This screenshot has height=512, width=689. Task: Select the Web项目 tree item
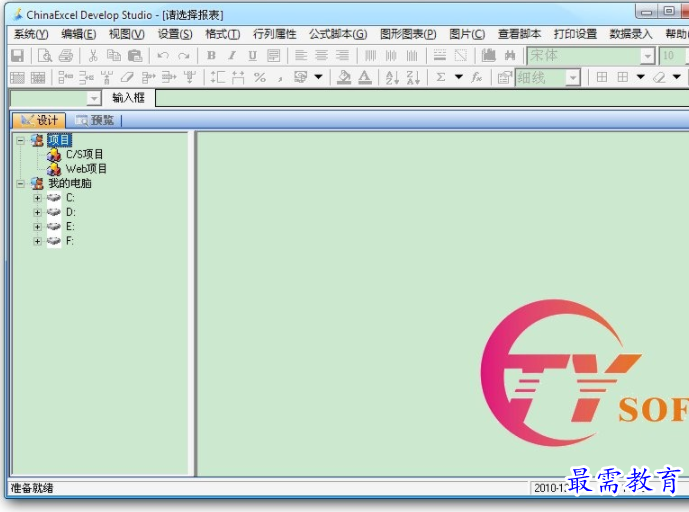(x=86, y=169)
